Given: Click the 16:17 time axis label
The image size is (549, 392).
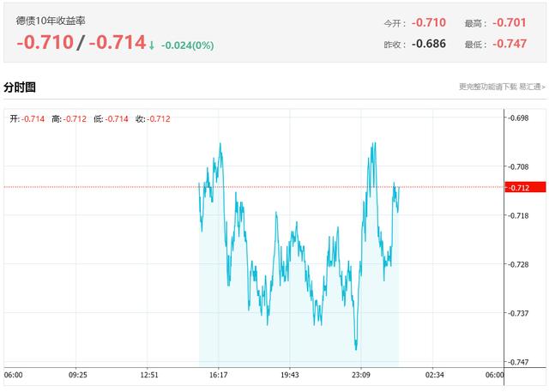Looking at the screenshot, I should (x=218, y=375).
